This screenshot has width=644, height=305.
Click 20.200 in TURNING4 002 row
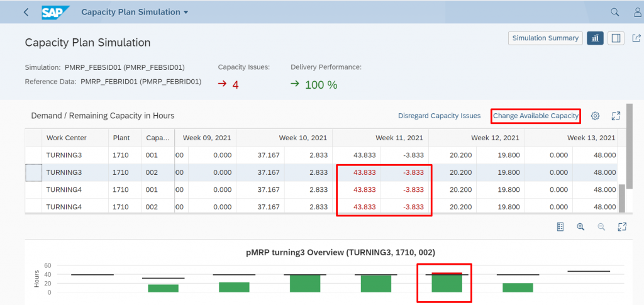[x=461, y=207]
